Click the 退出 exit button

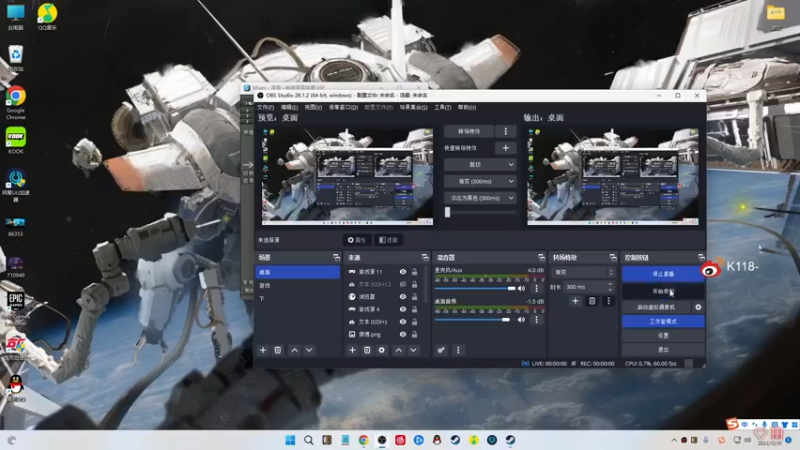pyautogui.click(x=663, y=349)
